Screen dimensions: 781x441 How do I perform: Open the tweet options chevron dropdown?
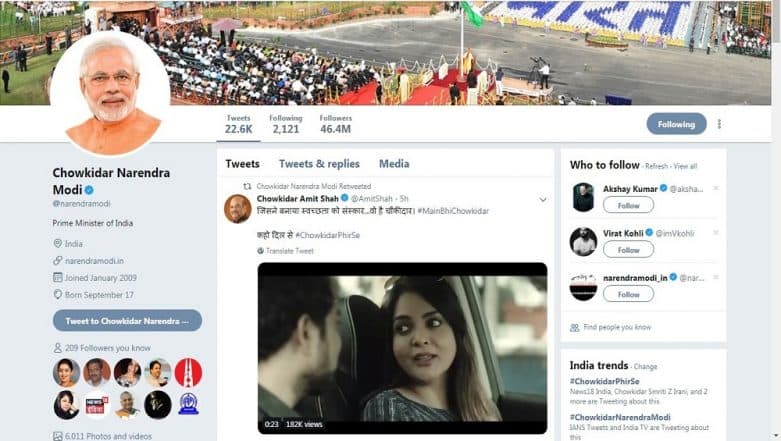coord(543,200)
